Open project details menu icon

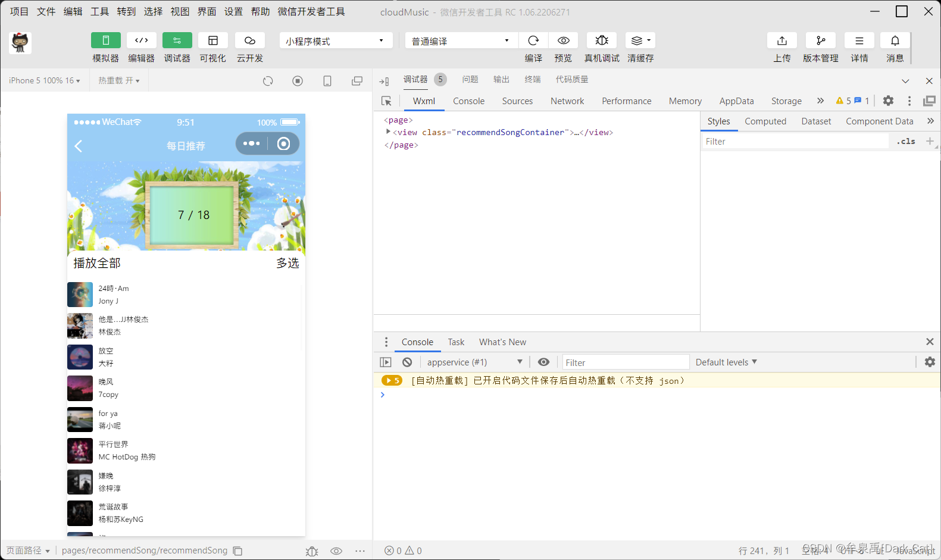coord(859,40)
